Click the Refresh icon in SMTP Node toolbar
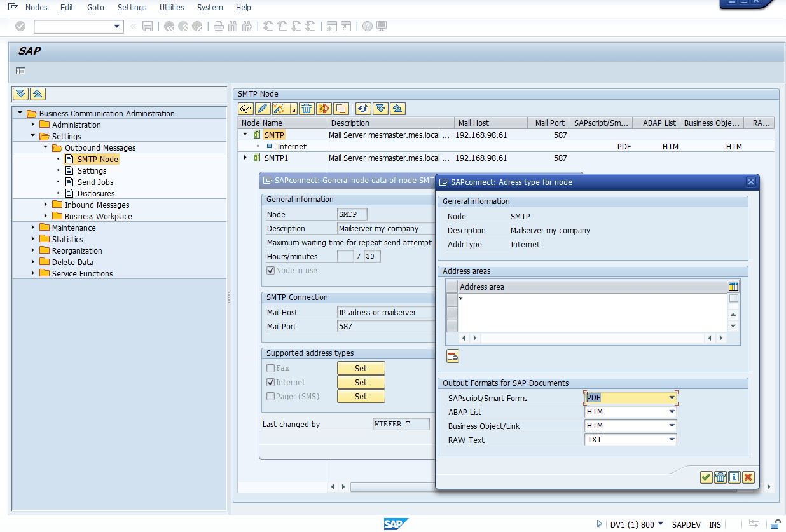Image resolution: width=786 pixels, height=532 pixels. click(x=363, y=108)
